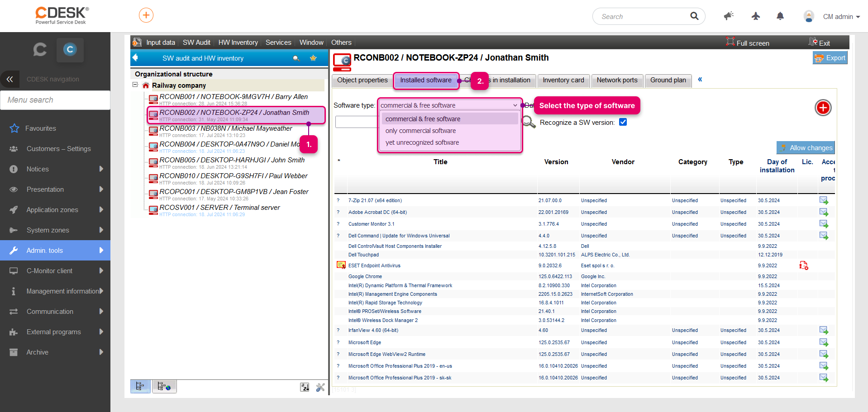Click the Full screen icon

(730, 42)
